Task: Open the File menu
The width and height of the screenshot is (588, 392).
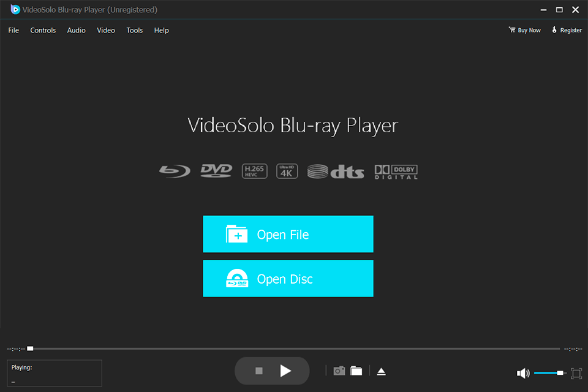Action: [13, 30]
